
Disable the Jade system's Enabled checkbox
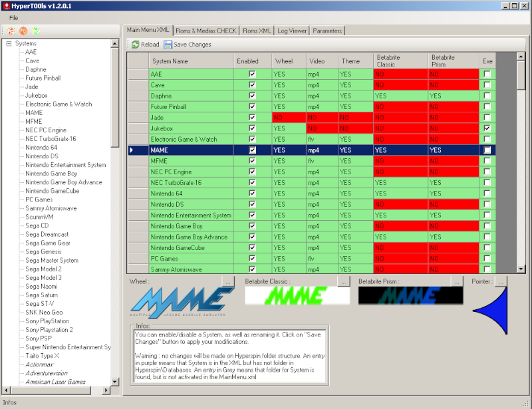[x=252, y=118]
